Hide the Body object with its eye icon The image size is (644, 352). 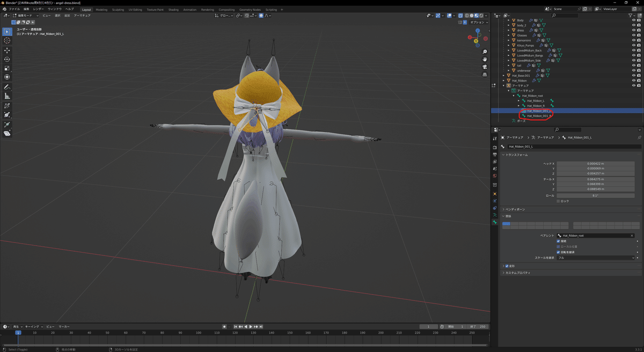[634, 20]
